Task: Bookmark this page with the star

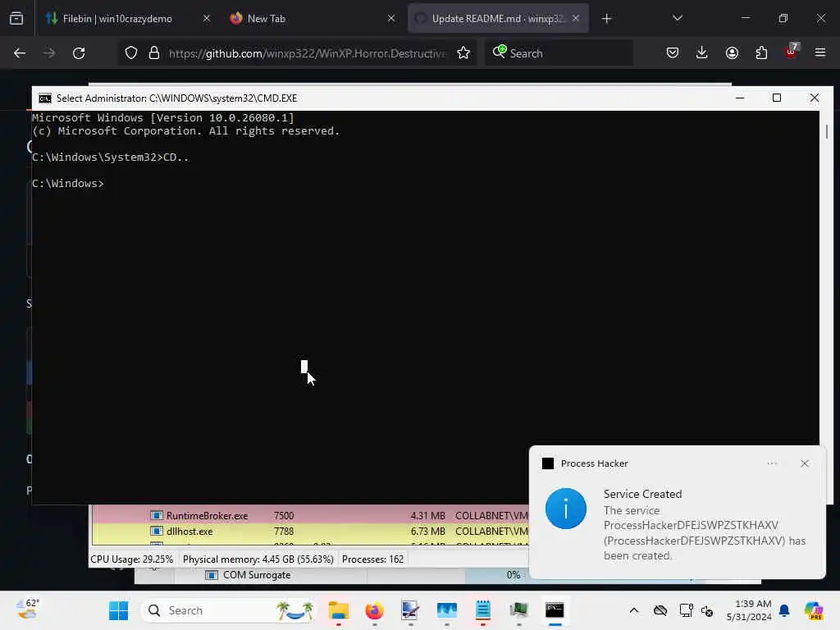Action: click(x=463, y=53)
